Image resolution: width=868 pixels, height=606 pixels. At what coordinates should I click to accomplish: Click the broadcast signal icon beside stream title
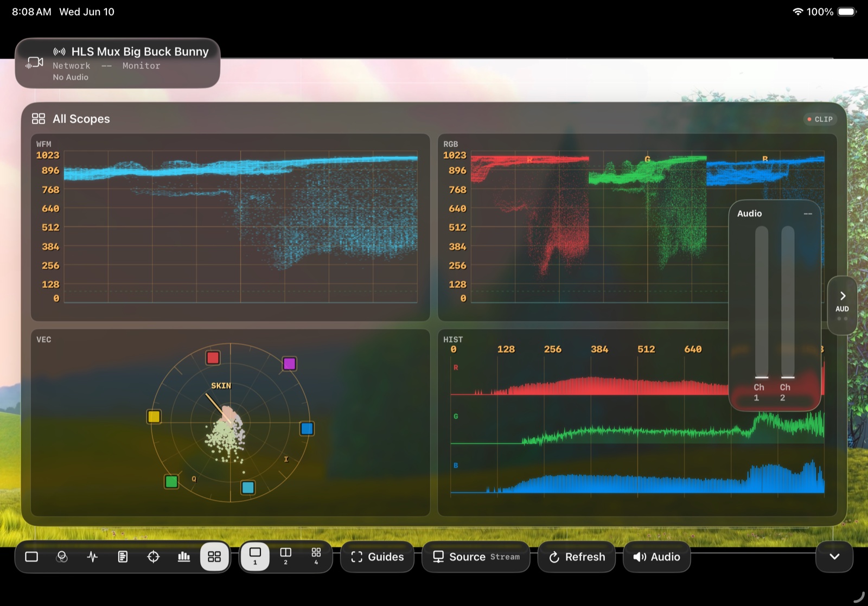click(59, 52)
